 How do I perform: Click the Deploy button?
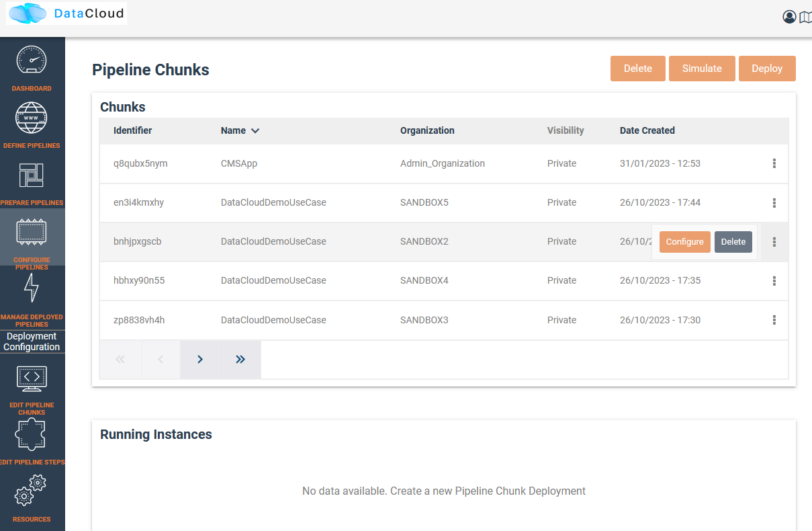coord(767,69)
